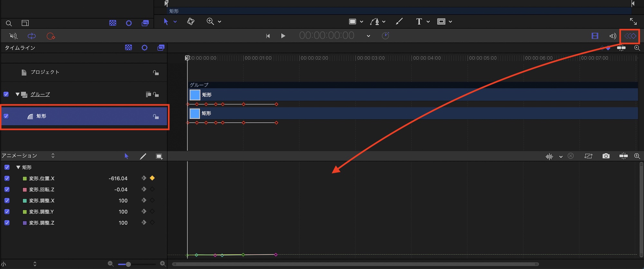644x269 pixels.
Task: Open the アニメーション curve set dropdown
Action: (53, 156)
